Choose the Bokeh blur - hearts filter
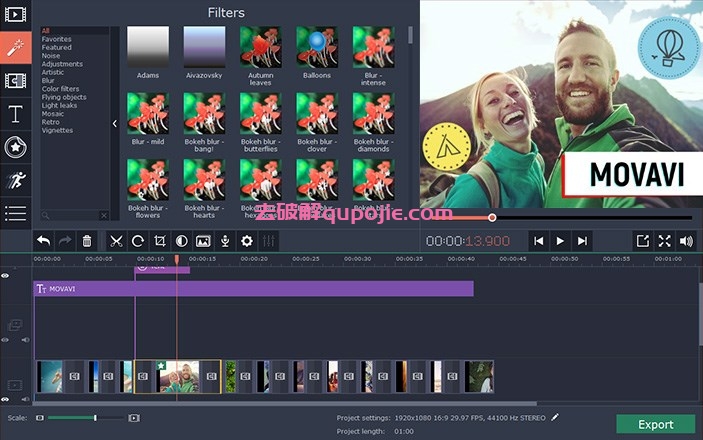Image resolution: width=703 pixels, height=440 pixels. click(x=204, y=180)
